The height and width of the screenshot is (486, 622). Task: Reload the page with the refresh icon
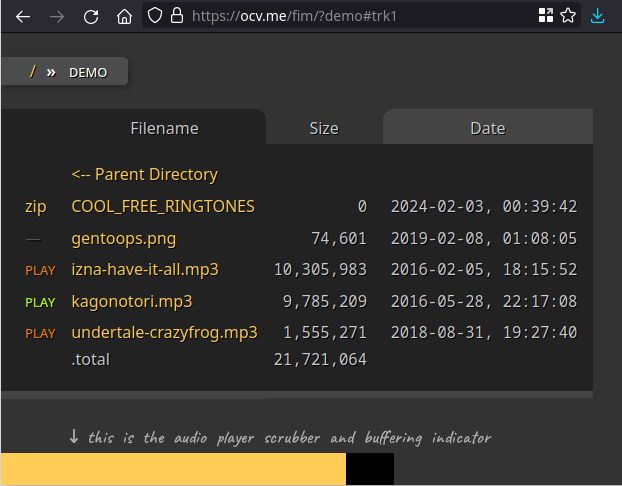pyautogui.click(x=91, y=17)
